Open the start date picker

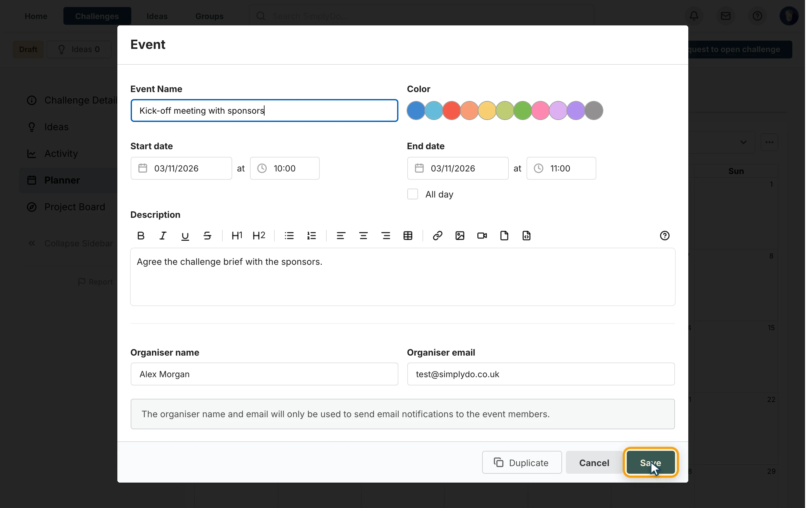click(x=181, y=168)
